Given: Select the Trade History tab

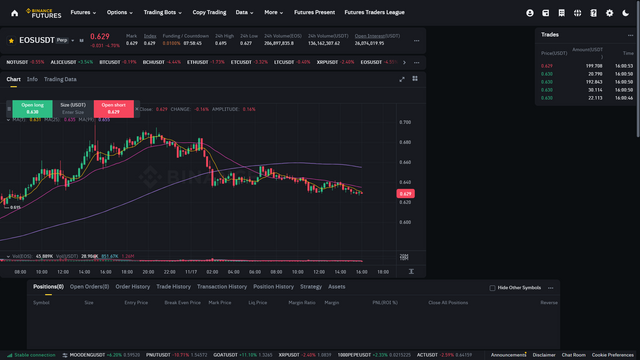Looking at the screenshot, I should pos(173,287).
